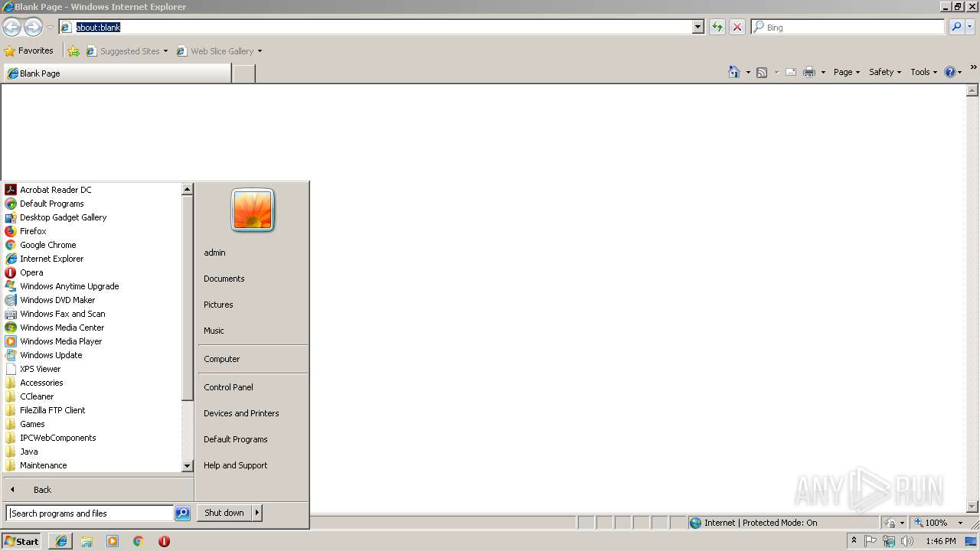
Task: Click Chrome icon on taskbar
Action: 139,541
